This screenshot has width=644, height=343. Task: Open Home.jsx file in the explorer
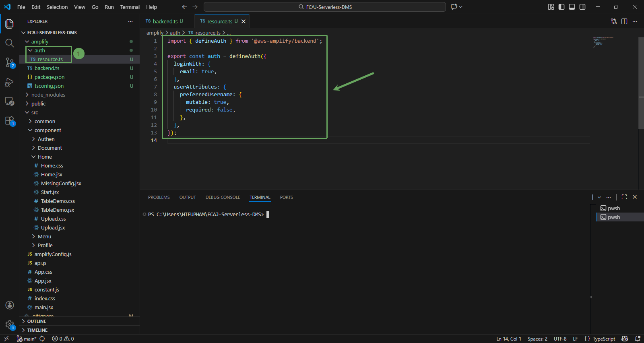52,174
